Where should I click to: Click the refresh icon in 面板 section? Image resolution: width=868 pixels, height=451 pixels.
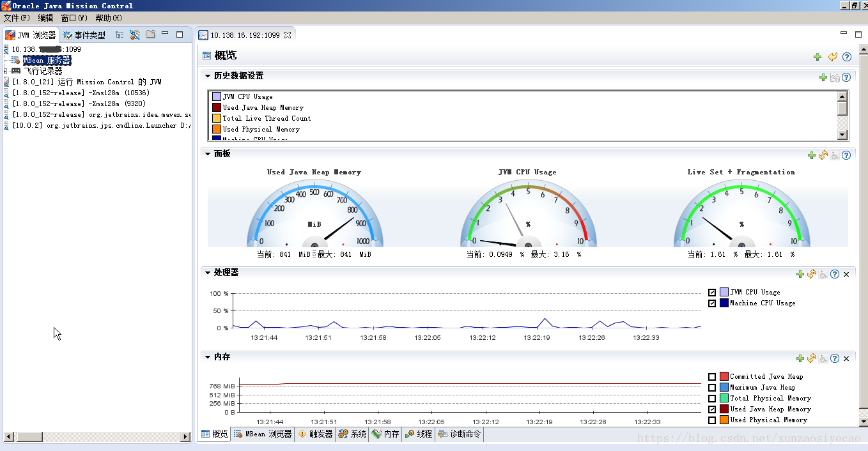[x=823, y=155]
